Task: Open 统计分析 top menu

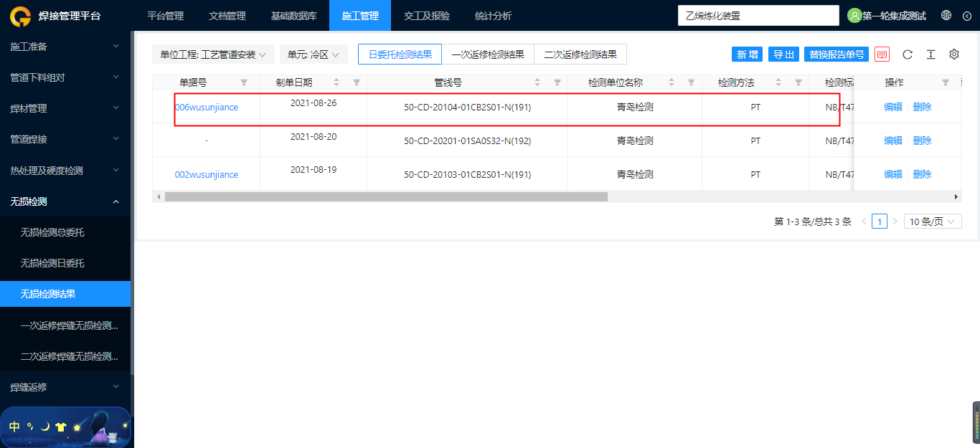Action: pos(493,16)
